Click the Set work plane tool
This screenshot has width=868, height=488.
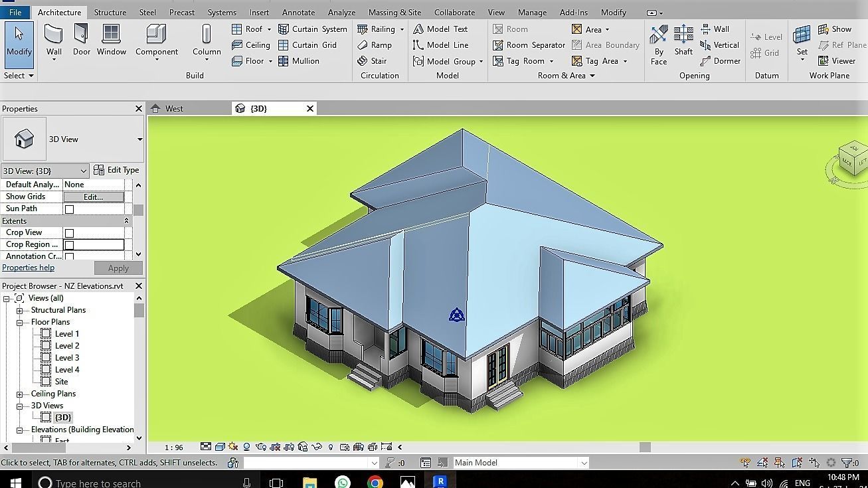coord(802,44)
